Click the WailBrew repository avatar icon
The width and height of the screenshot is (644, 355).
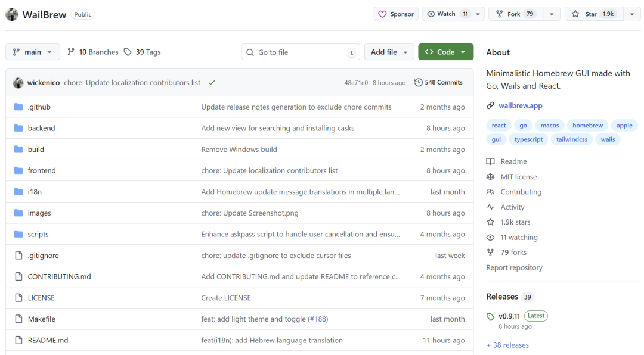12,14
